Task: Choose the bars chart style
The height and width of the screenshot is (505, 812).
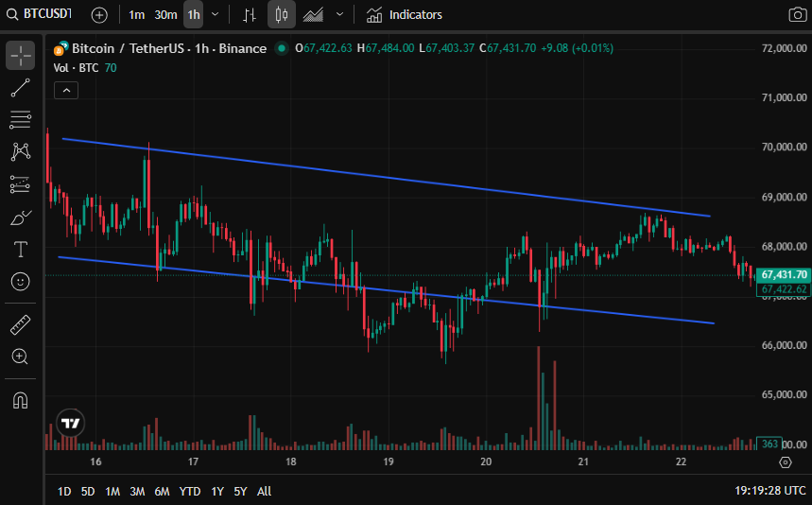Action: click(250, 15)
